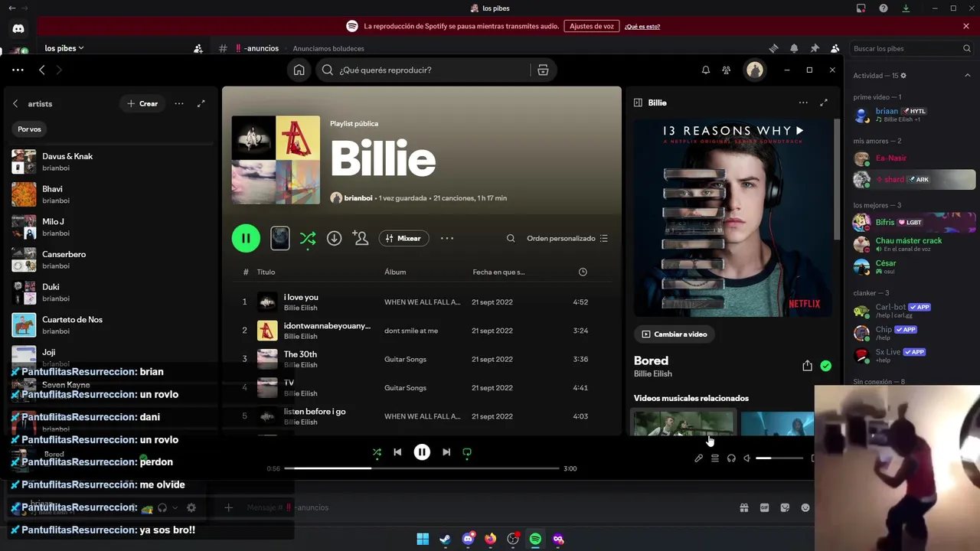980x551 pixels.
Task: Sort by Álbum column header
Action: click(x=395, y=272)
